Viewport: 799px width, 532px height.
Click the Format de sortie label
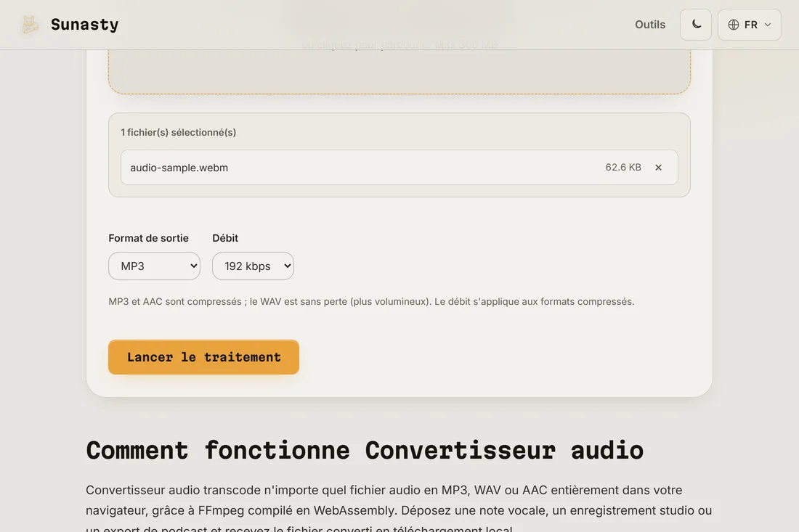click(x=148, y=238)
